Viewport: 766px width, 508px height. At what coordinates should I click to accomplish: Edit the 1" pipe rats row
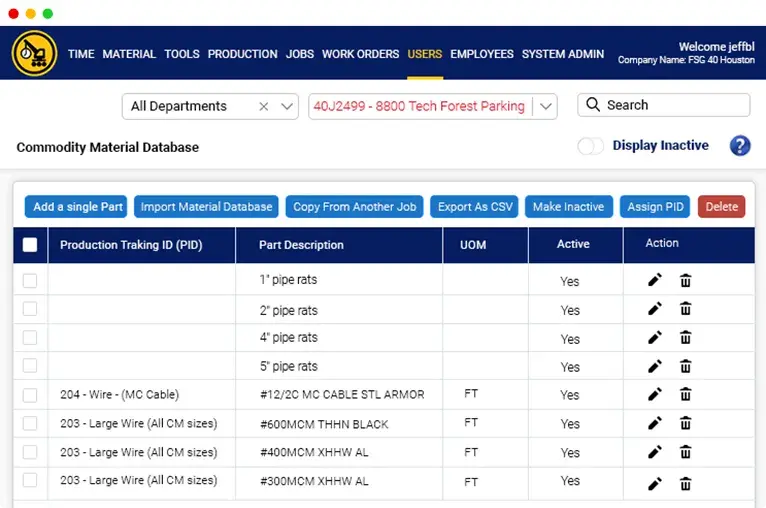655,280
